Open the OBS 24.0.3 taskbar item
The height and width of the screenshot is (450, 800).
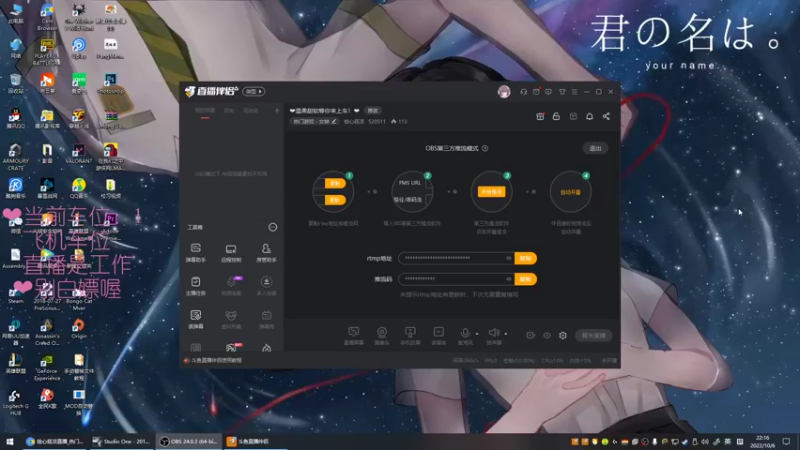pos(189,442)
